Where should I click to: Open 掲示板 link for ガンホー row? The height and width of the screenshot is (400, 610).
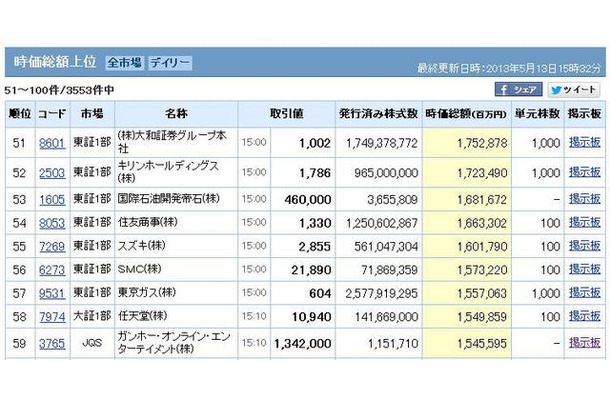coord(585,343)
